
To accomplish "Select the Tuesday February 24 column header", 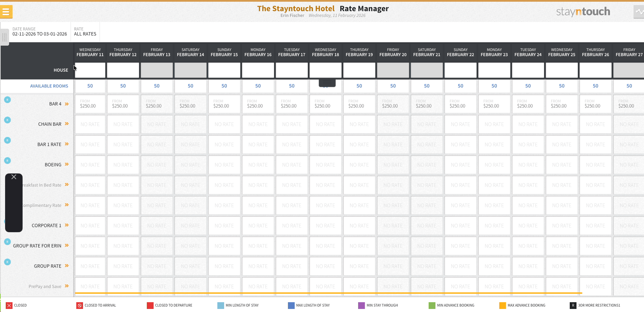I will point(528,52).
